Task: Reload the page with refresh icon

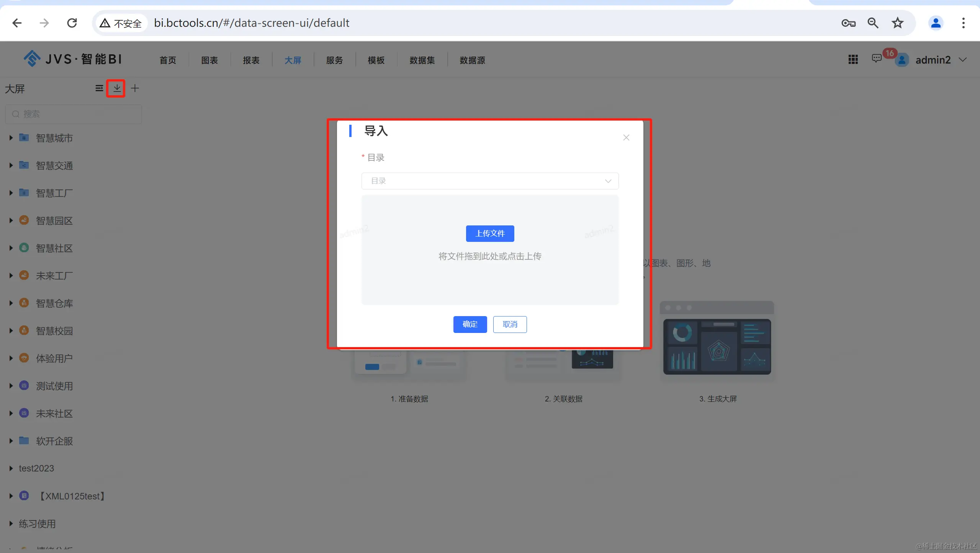Action: coord(72,23)
